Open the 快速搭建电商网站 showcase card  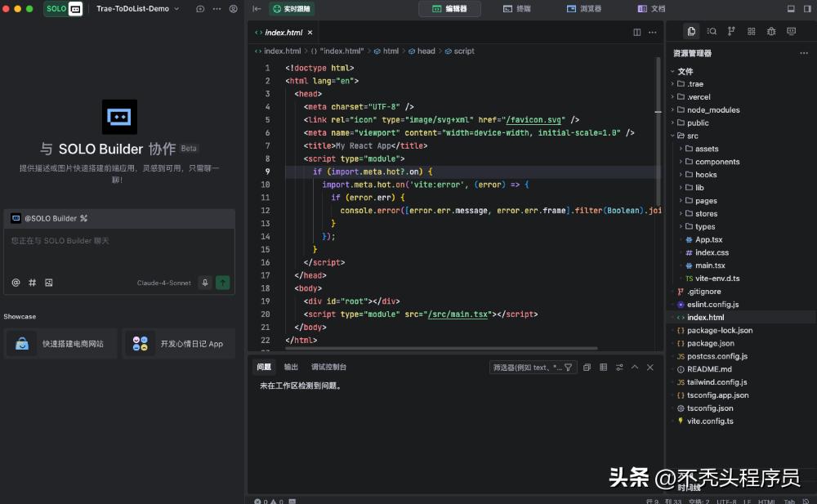[x=60, y=343]
